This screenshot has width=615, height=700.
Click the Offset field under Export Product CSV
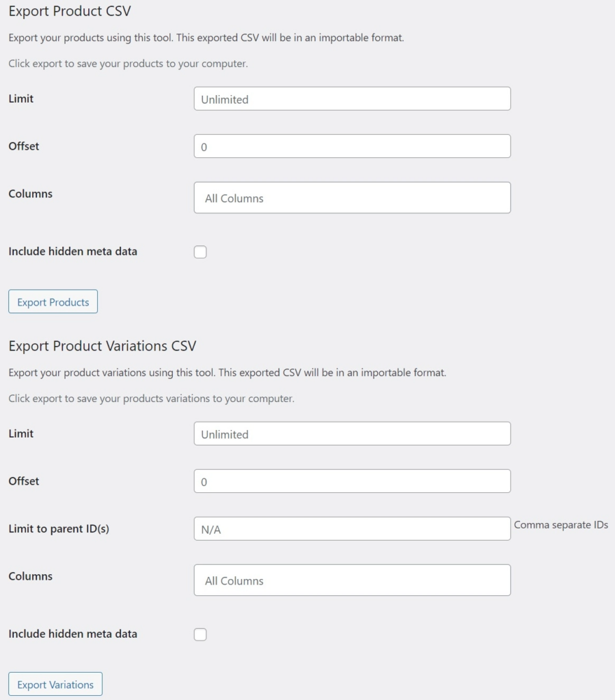coord(352,146)
